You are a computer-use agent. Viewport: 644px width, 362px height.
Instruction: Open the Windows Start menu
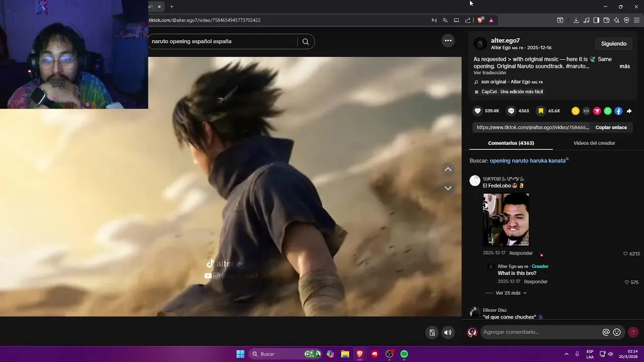pyautogui.click(x=240, y=354)
